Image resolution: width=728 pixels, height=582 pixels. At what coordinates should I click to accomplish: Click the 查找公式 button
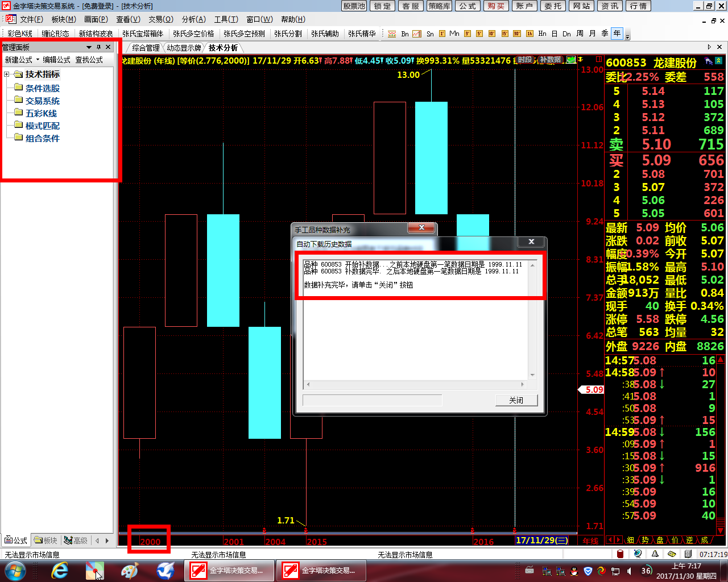coord(89,60)
